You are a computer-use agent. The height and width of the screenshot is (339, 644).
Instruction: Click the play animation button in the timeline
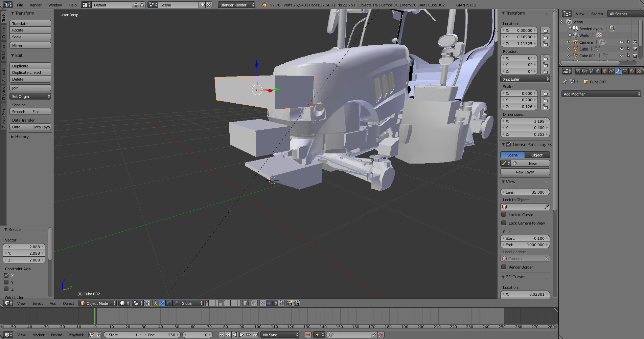241,335
